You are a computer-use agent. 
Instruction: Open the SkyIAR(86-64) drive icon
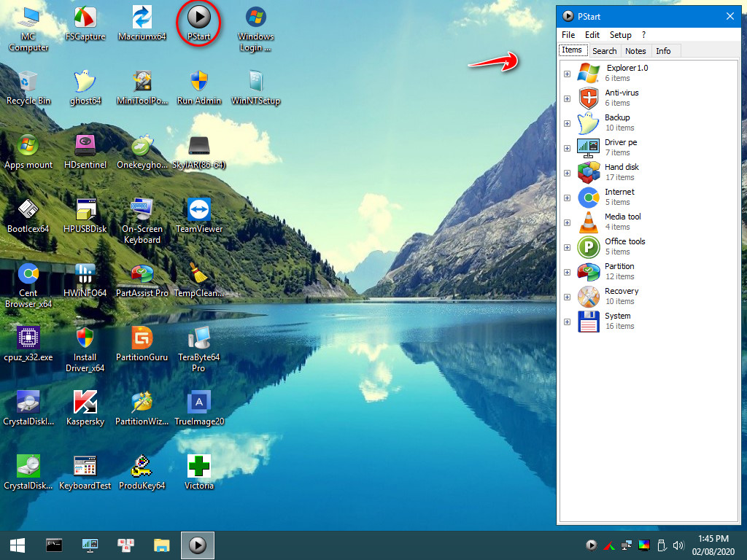pos(198,152)
